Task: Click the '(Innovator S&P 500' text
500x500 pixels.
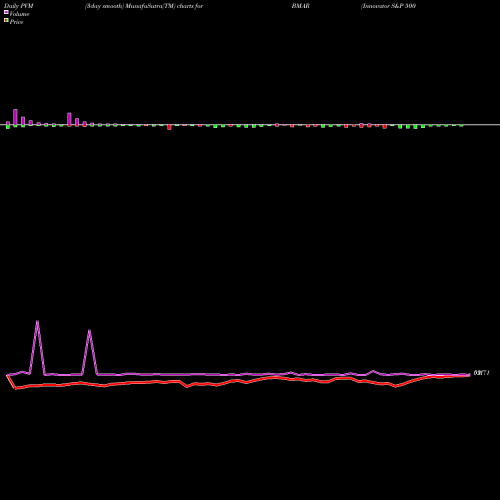Action: pos(388,6)
